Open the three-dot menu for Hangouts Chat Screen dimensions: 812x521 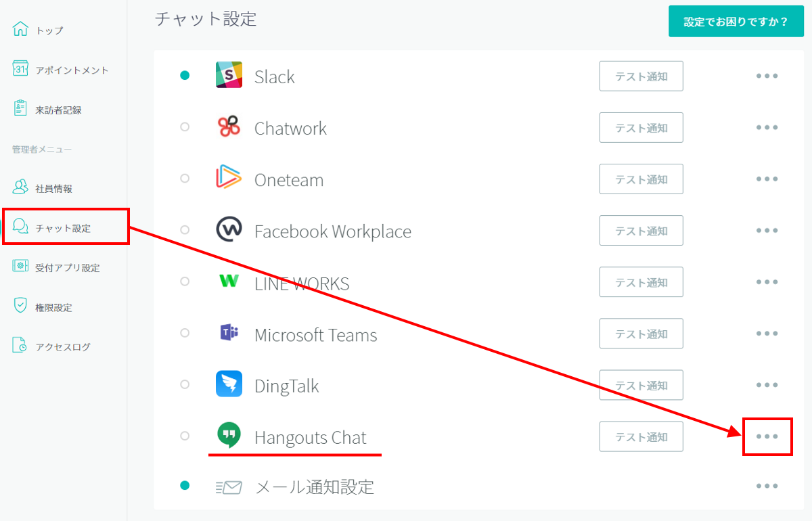coord(767,436)
